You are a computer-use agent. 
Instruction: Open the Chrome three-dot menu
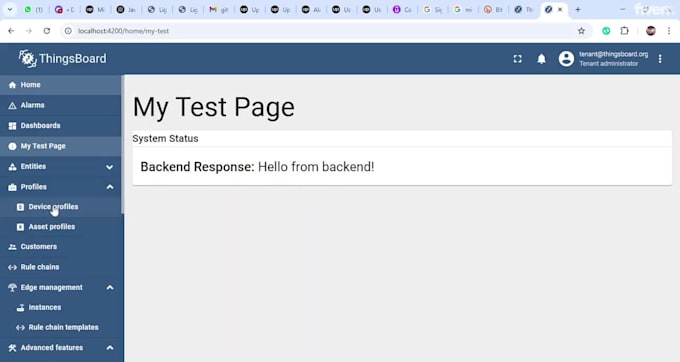point(669,31)
